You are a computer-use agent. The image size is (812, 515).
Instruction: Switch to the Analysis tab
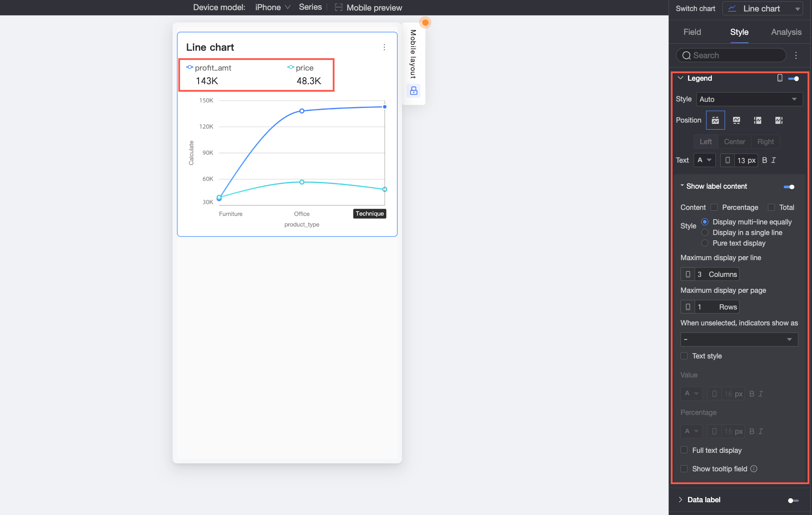coord(786,32)
